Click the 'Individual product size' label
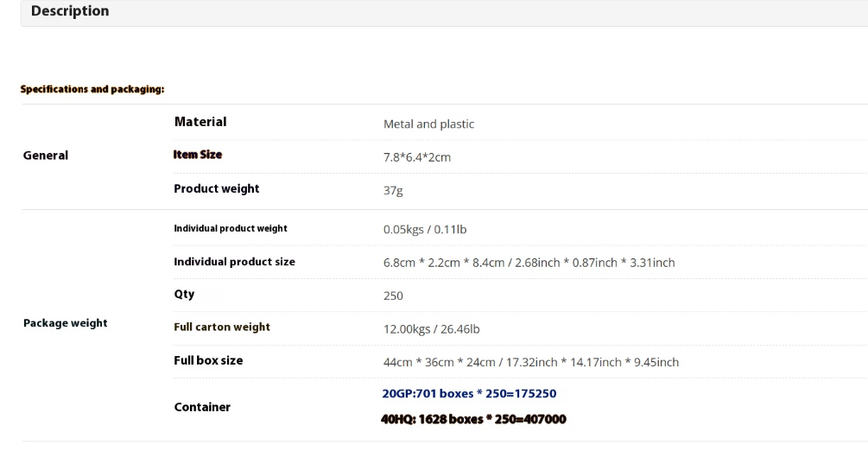 (234, 262)
